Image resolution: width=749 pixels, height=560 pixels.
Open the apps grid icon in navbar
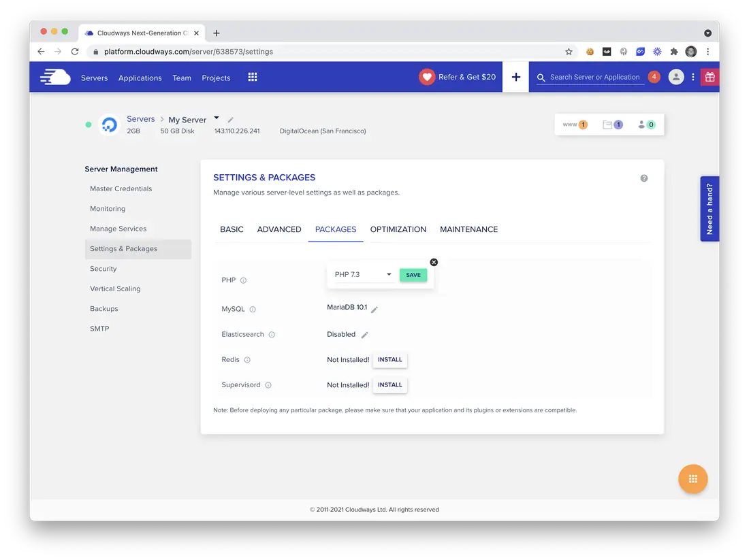click(x=253, y=77)
